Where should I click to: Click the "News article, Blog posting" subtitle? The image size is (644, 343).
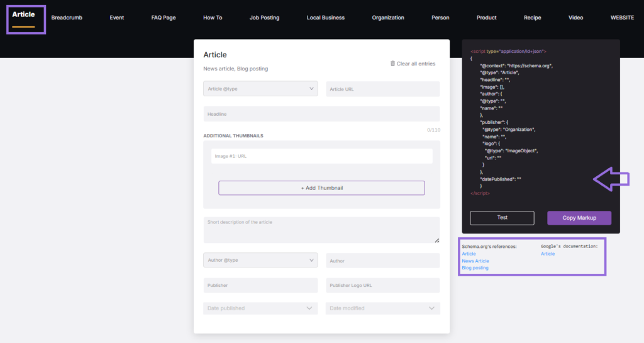[x=235, y=69]
